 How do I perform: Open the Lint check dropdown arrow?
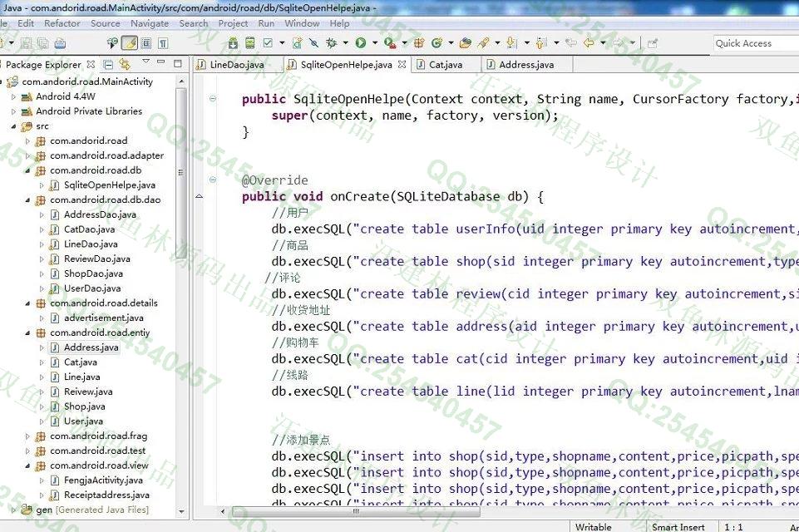[281, 43]
